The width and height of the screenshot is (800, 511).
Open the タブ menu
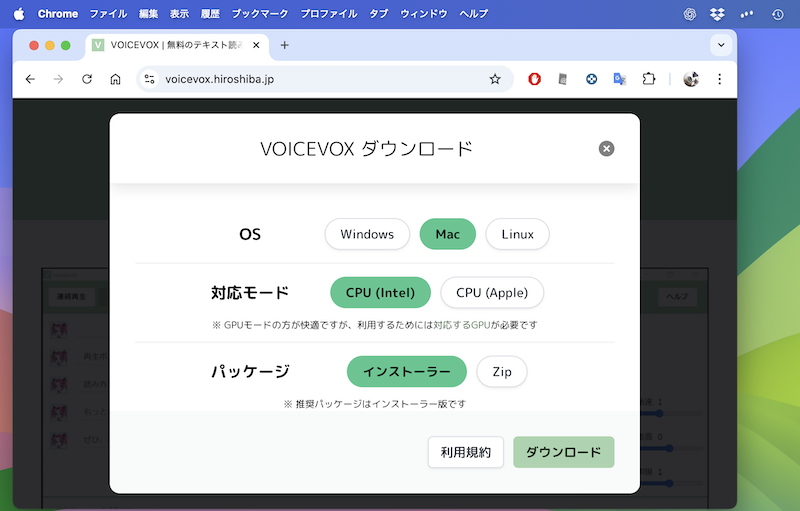coord(379,14)
